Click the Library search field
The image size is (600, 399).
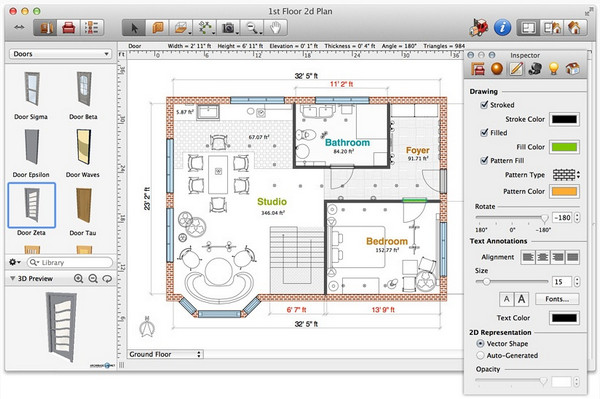tap(70, 262)
